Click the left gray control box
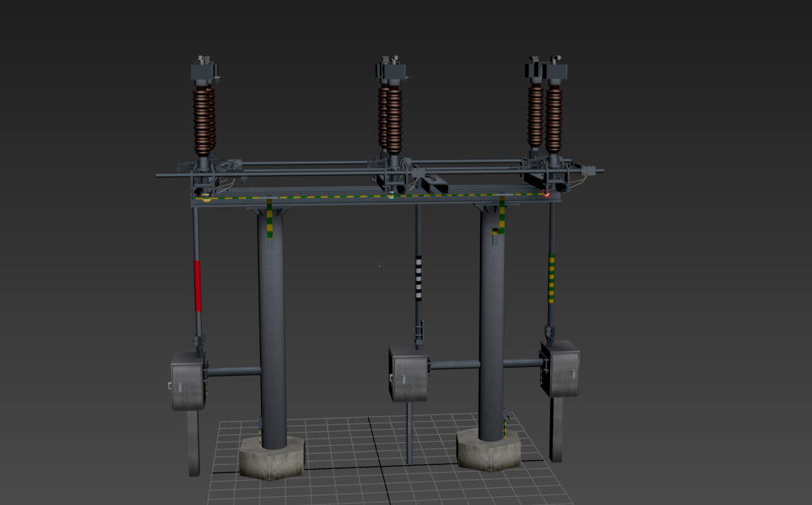The width and height of the screenshot is (812, 505). tap(187, 382)
